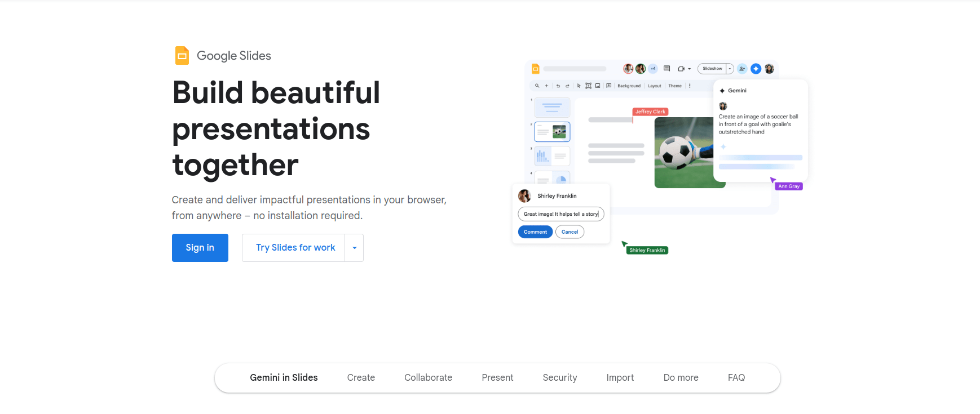The image size is (980, 414).
Task: Go to the FAQ tab
Action: 736,377
